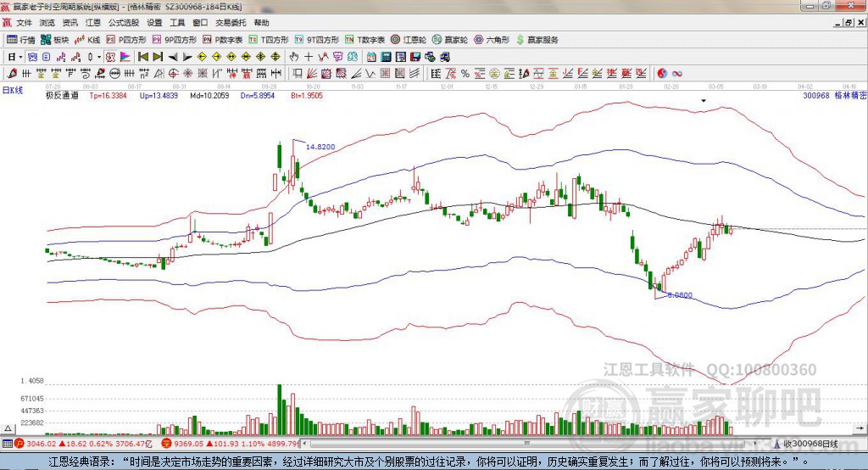Click the Shenzhen index 9369.05 status entry
This screenshot has height=470, width=868.
pos(229,444)
